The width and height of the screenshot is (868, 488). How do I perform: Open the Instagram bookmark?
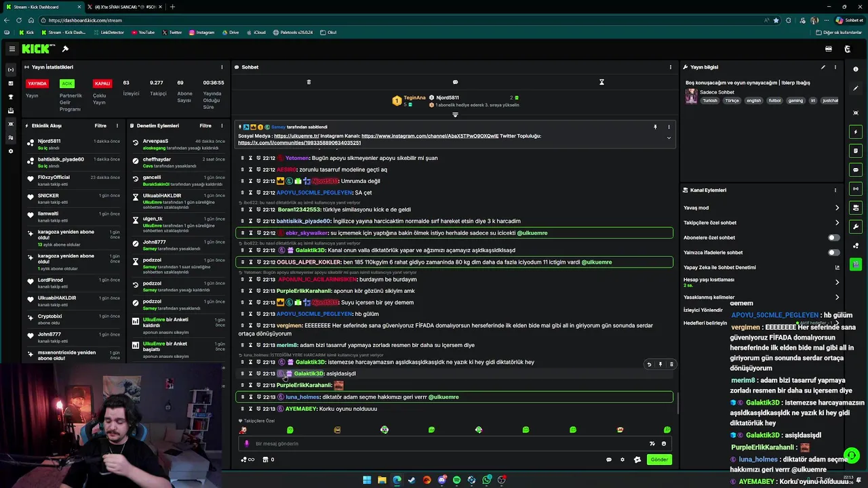(201, 33)
